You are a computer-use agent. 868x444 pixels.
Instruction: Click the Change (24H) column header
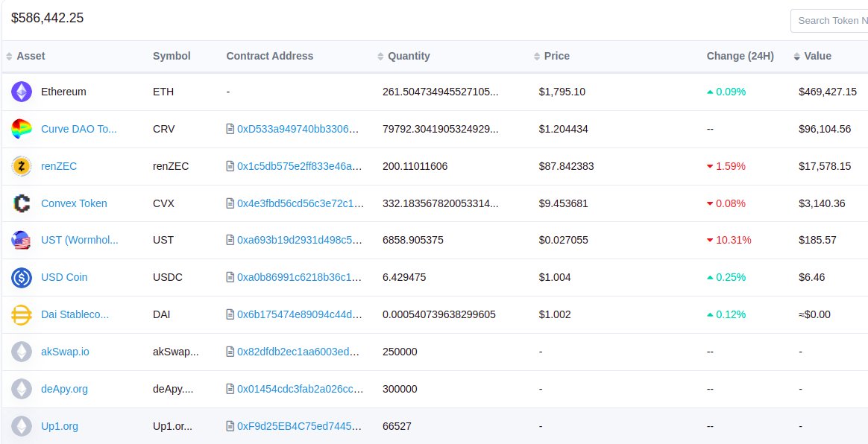pos(740,56)
